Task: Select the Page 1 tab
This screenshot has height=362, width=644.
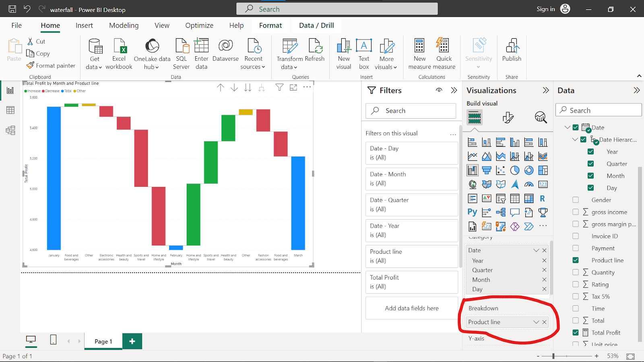Action: (103, 341)
